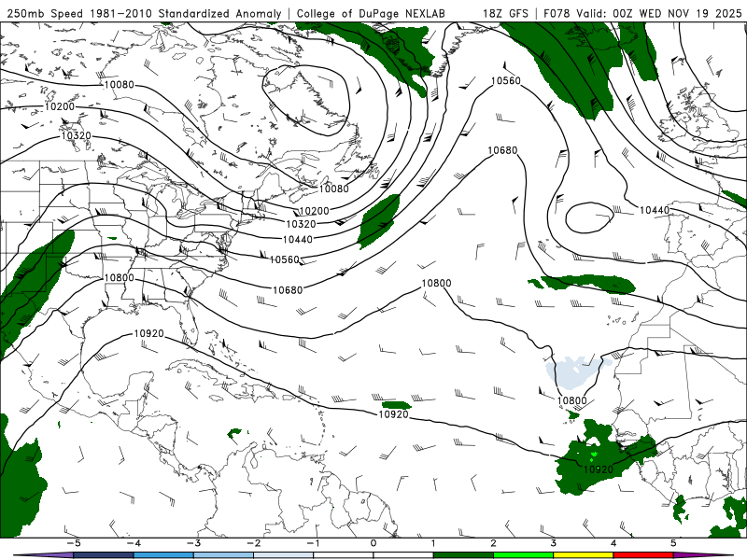Click the 10800 contour label in the central Atlantic
The image size is (747, 560).
point(436,284)
